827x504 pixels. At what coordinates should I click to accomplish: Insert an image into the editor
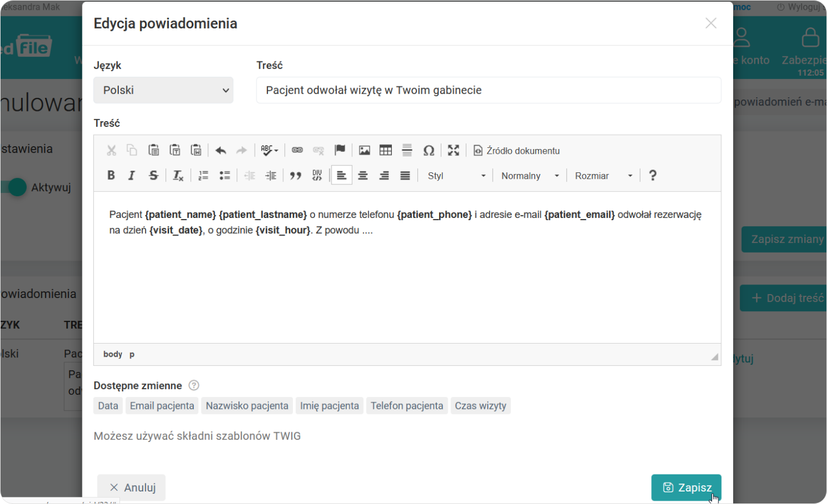(365, 150)
